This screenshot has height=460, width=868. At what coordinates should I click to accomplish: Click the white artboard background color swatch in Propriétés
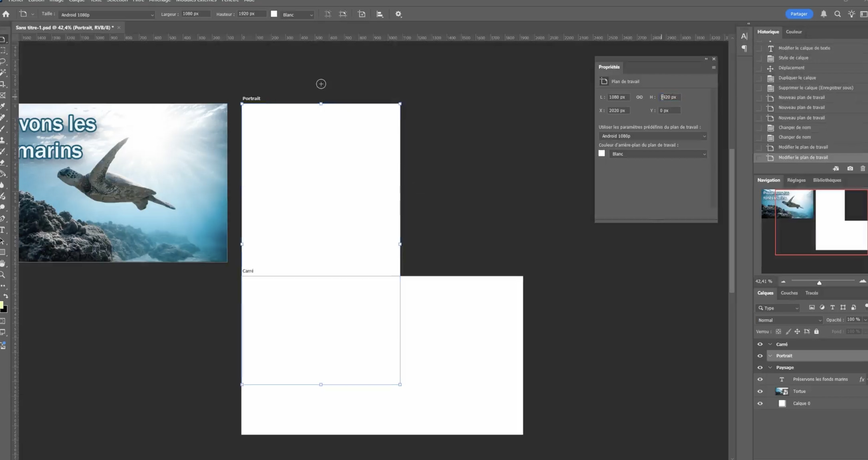602,153
